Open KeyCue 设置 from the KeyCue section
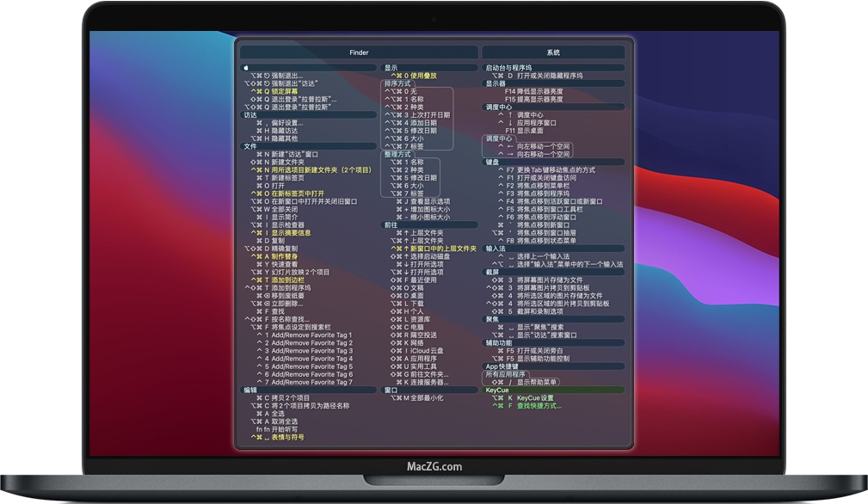Image resolution: width=868 pixels, height=504 pixels. [535, 397]
